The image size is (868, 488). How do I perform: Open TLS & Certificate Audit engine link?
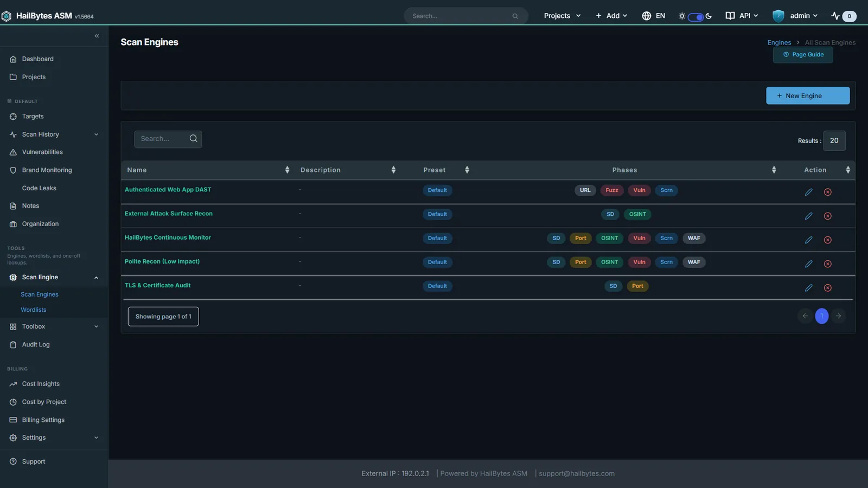[x=157, y=285]
